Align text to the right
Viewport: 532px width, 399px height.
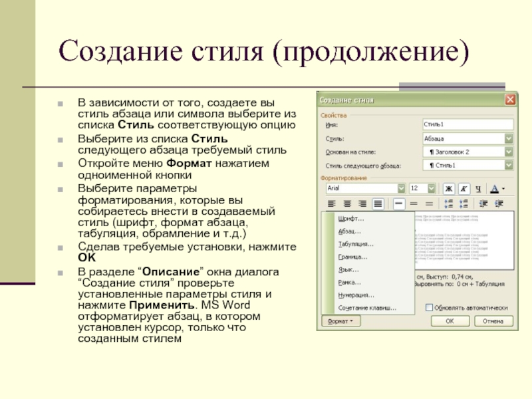362,203
